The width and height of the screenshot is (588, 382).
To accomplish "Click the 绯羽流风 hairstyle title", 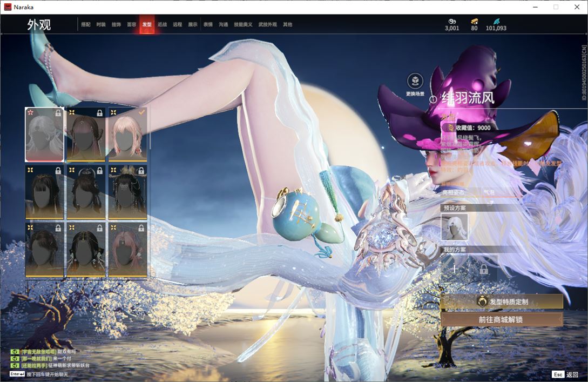I will (x=468, y=98).
